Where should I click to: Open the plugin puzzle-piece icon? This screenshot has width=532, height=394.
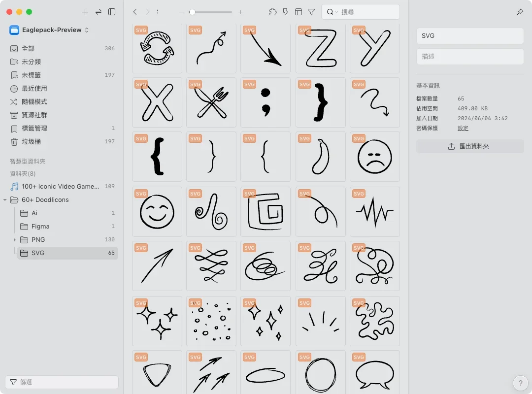pos(273,12)
